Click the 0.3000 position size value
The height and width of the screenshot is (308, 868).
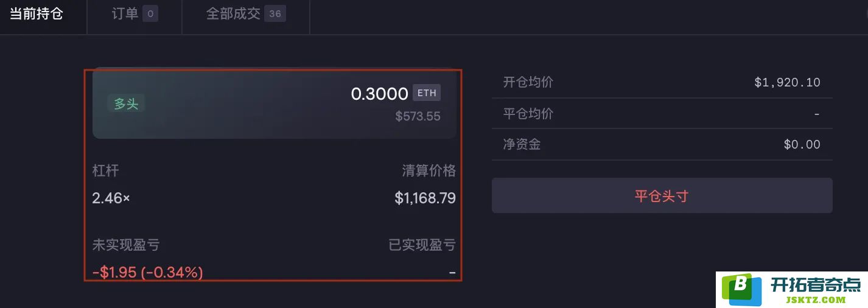tap(379, 94)
